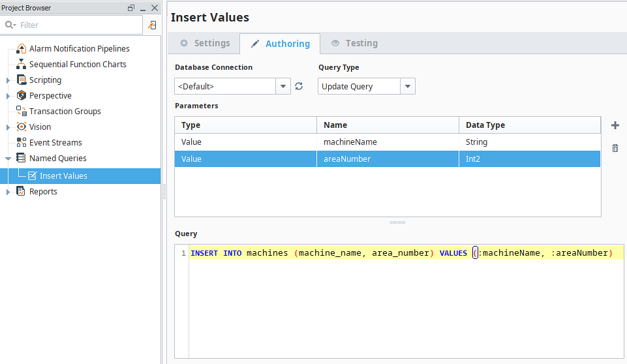Click Value type cell in machineName row
The image size is (627, 364).
pyautogui.click(x=245, y=142)
